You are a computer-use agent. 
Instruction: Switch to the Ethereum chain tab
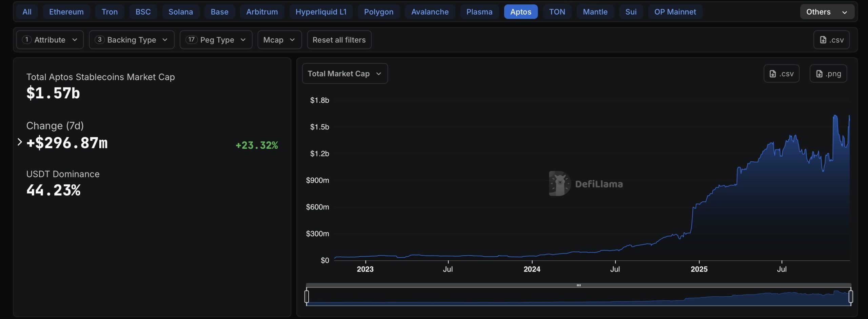click(x=66, y=12)
